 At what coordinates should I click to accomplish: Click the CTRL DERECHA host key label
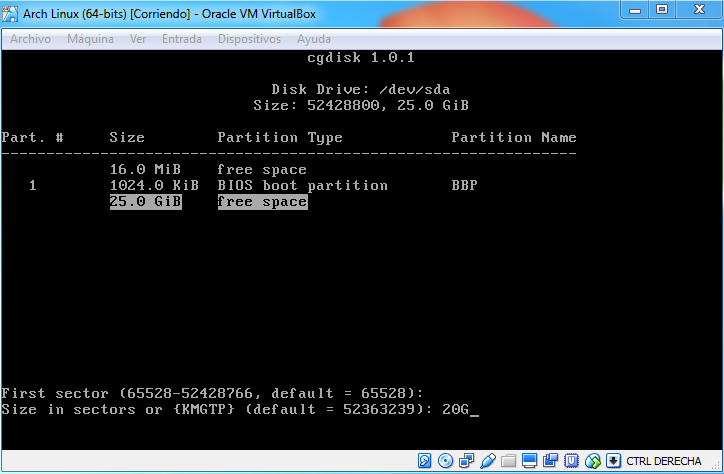coord(664,461)
